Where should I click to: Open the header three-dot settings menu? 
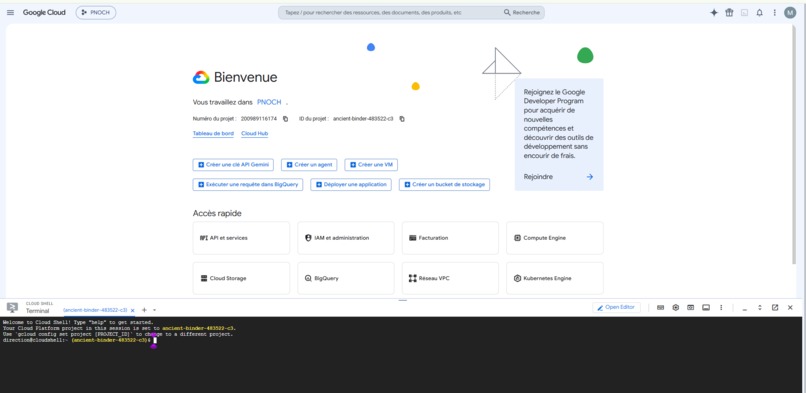pos(775,13)
